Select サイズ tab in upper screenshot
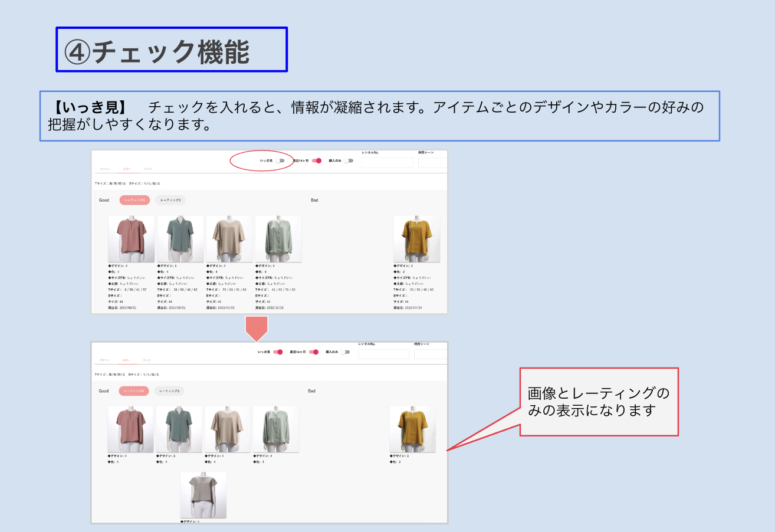The height and width of the screenshot is (532, 775). coord(148,169)
